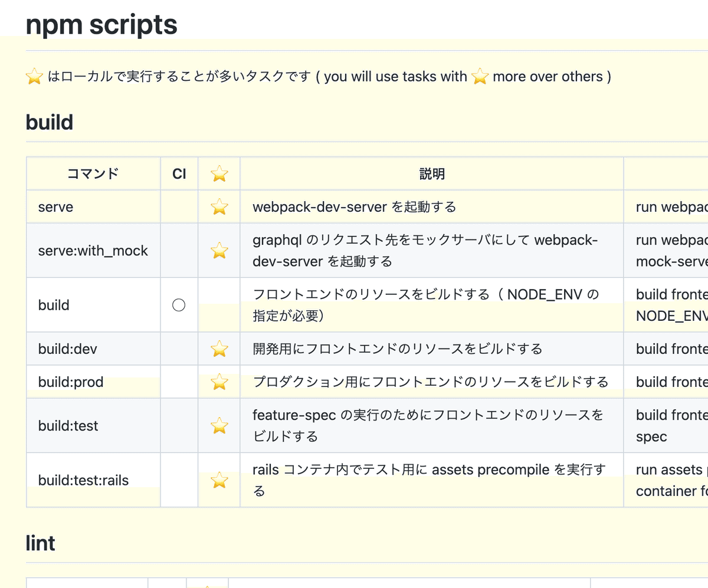The height and width of the screenshot is (588, 708).
Task: Click the "コマンド" column header
Action: click(x=93, y=173)
